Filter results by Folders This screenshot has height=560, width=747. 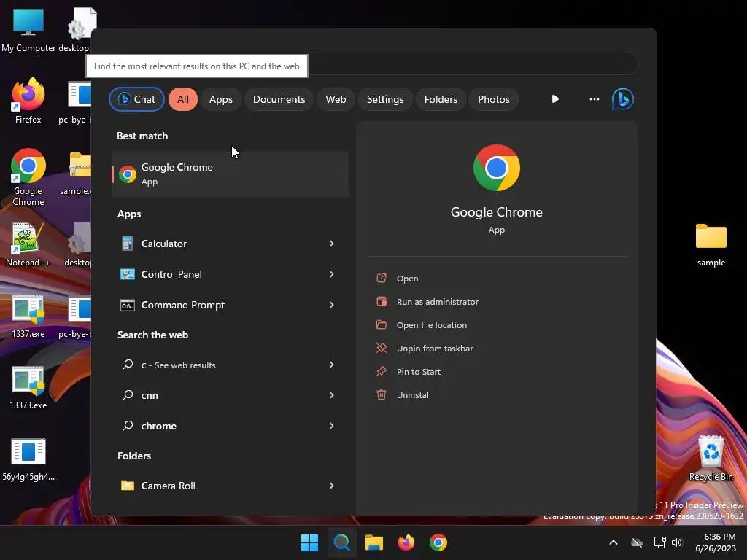(x=441, y=99)
